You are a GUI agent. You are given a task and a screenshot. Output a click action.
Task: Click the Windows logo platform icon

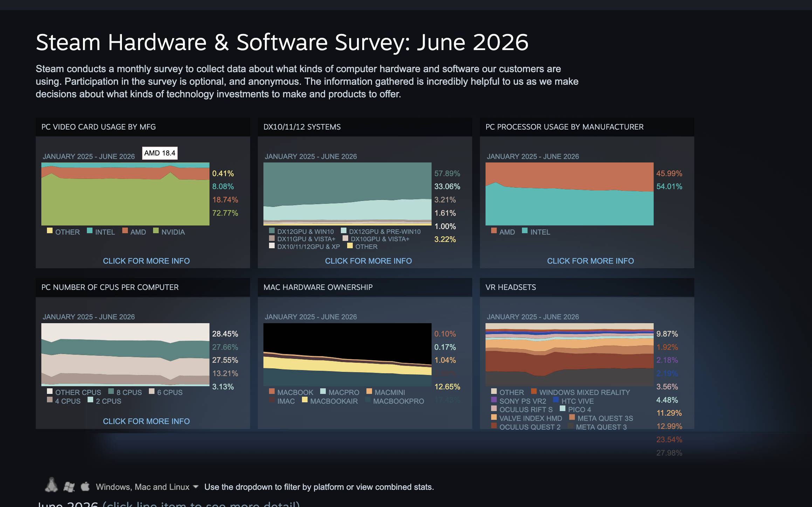tap(69, 487)
